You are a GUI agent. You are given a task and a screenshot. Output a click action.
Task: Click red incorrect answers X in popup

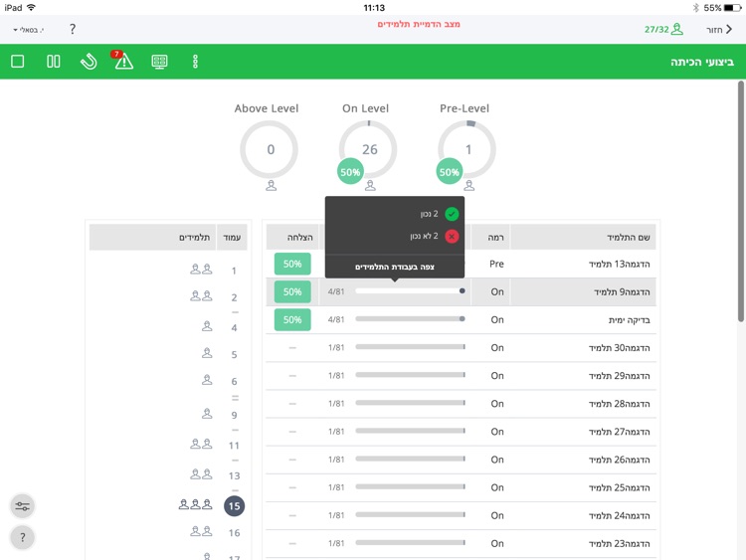[452, 236]
